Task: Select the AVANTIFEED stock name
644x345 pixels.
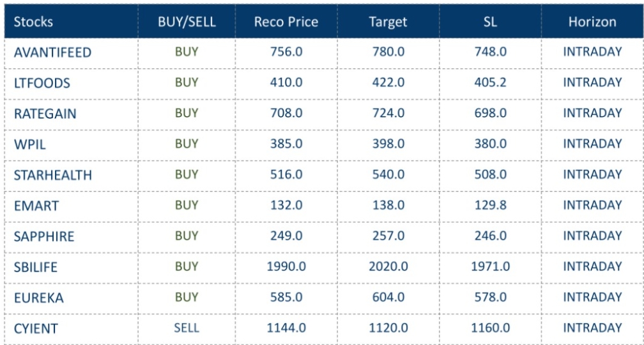Action: click(x=52, y=52)
